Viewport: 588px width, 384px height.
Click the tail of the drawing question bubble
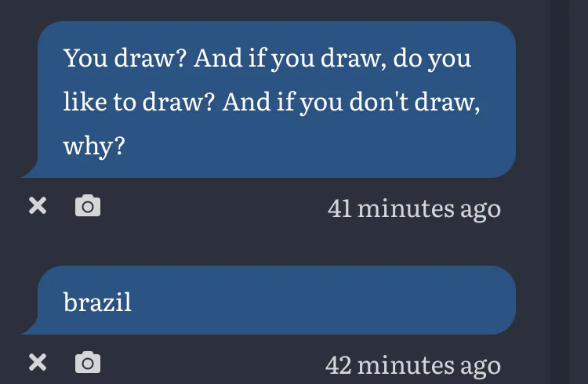point(30,171)
